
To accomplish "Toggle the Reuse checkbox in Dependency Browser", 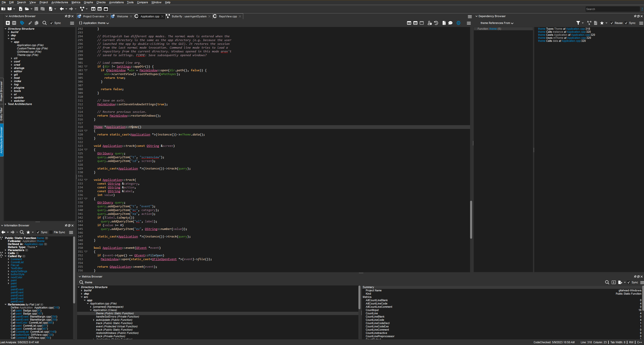I will click(x=612, y=23).
